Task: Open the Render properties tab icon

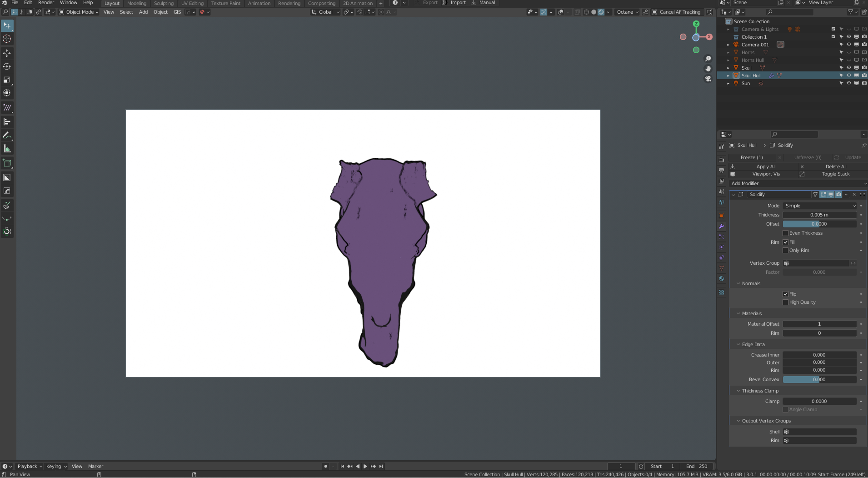Action: [x=722, y=160]
